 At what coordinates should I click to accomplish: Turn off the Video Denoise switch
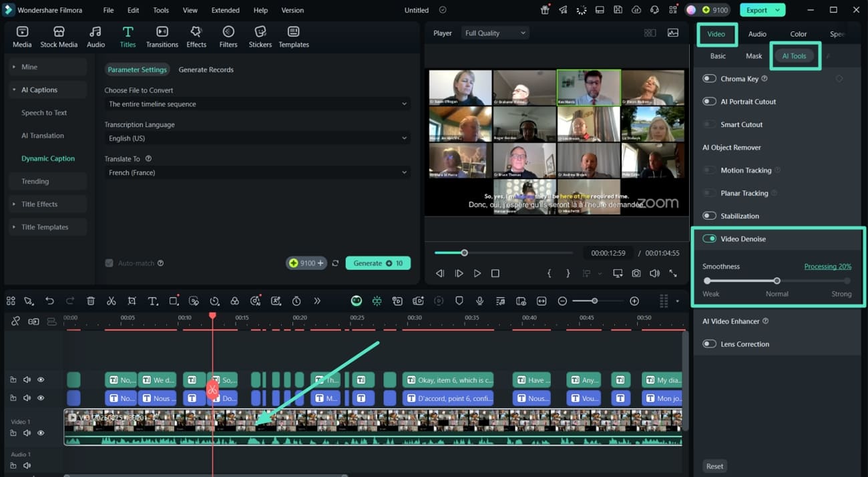point(709,238)
